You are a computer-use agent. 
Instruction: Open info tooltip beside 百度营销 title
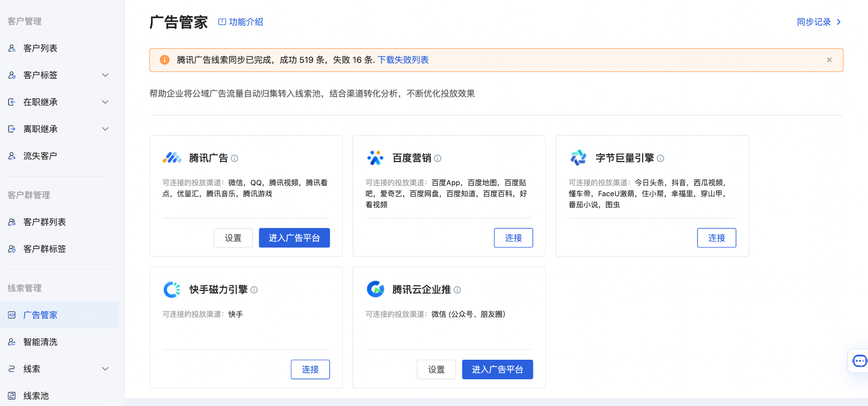point(438,158)
